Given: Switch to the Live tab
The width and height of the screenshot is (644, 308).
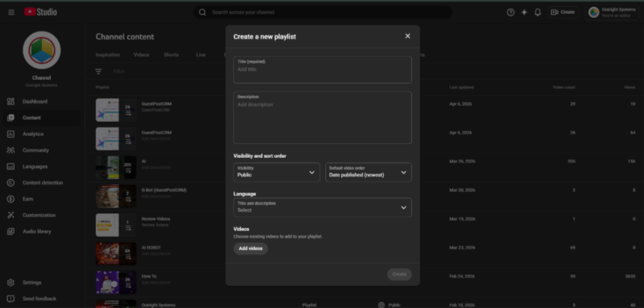Looking at the screenshot, I should [201, 54].
